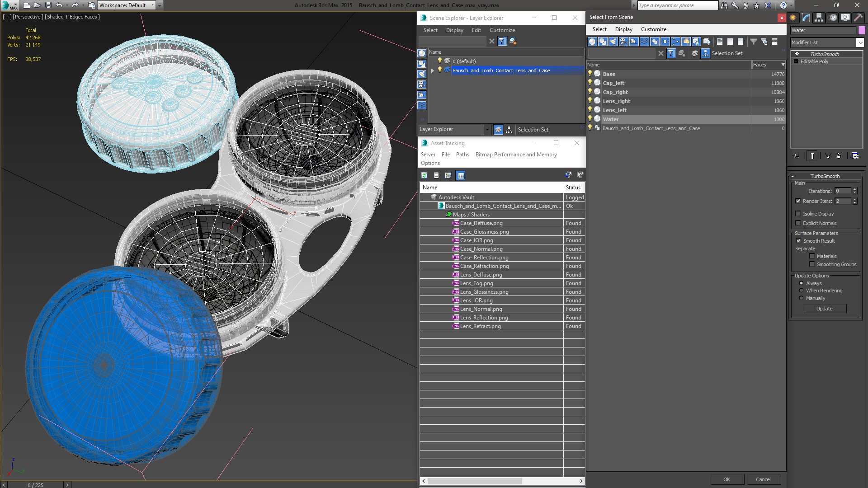Viewport: 868px width, 488px height.
Task: Click Sort by Layer icon in Select From Scene
Action: tap(695, 53)
